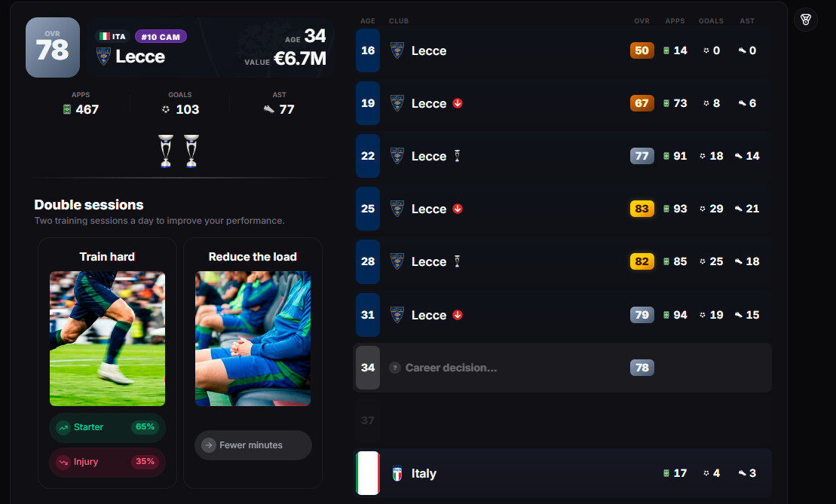Click the Italy national team crest
836x504 pixels.
(397, 473)
